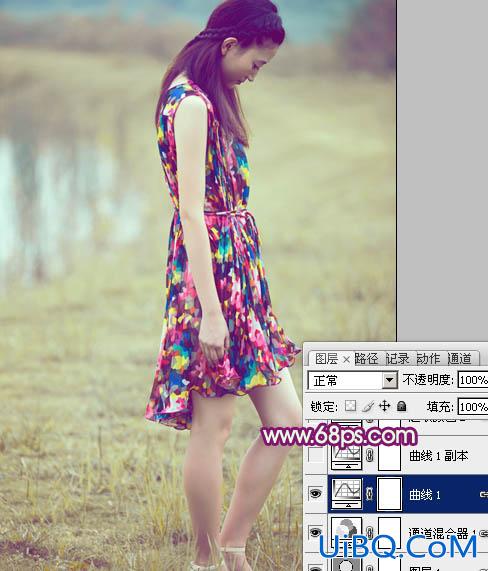Click curves adjustment thumbnail of 曲线 1
This screenshot has width=488, height=571.
pos(347,494)
